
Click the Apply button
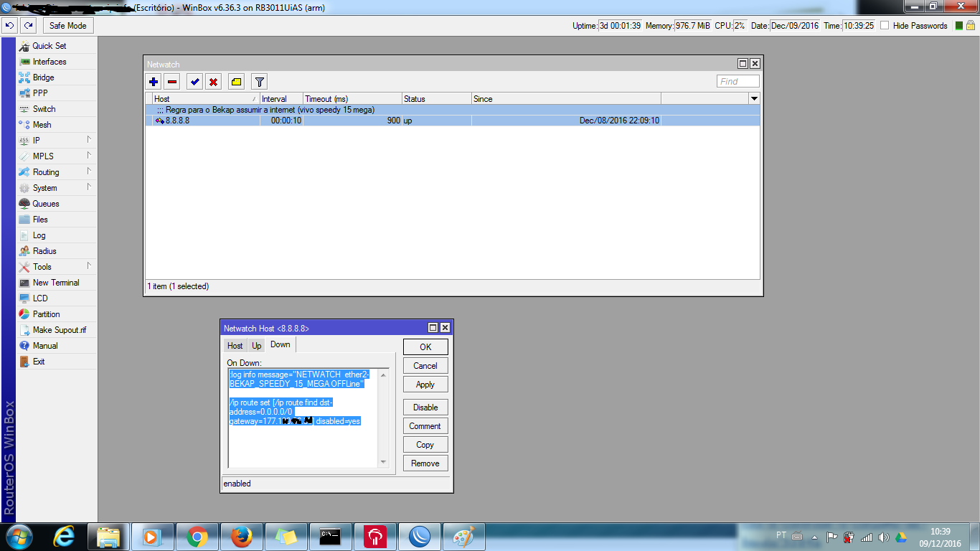[x=425, y=384]
